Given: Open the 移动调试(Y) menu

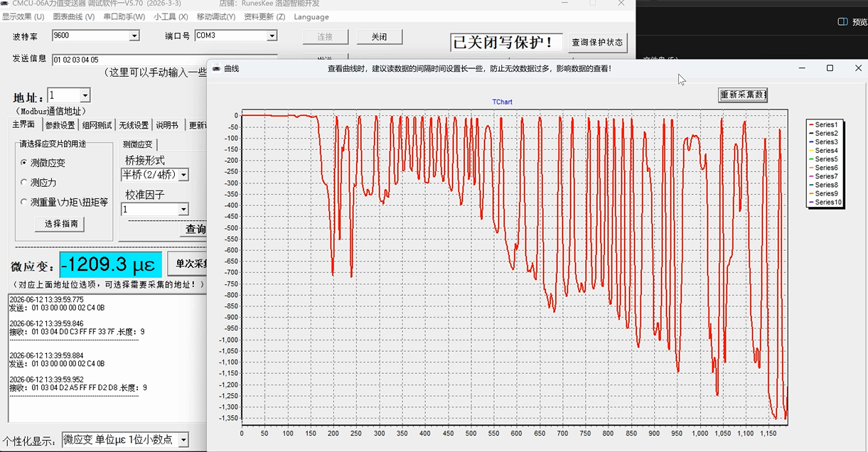Looking at the screenshot, I should click(216, 16).
